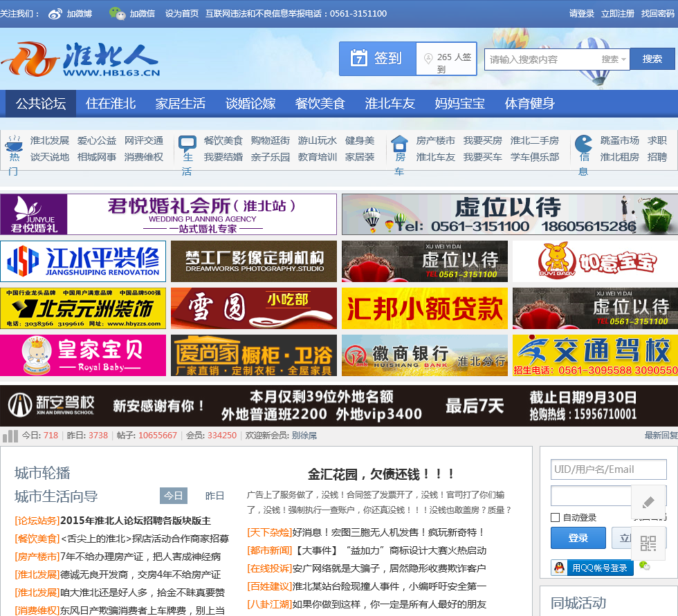Click the calendar icon on 签到 button
The image size is (678, 616).
point(358,58)
